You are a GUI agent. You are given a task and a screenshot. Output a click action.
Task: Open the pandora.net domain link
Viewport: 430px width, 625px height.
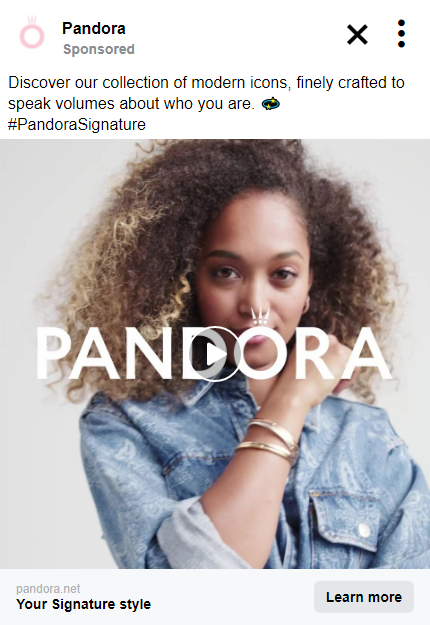(48, 588)
